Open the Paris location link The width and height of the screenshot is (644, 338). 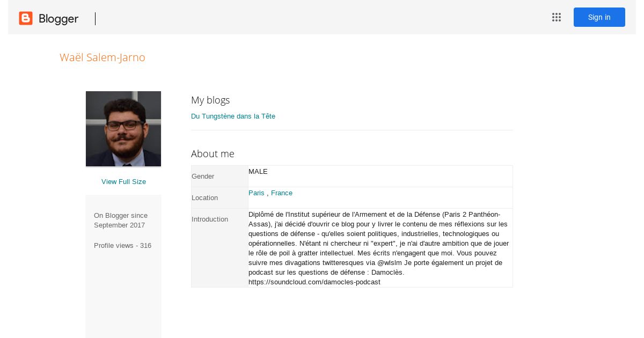[257, 193]
